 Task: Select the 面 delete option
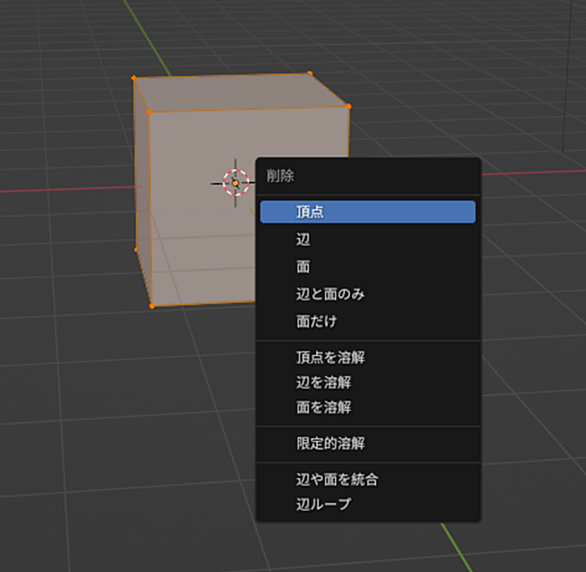click(x=368, y=267)
